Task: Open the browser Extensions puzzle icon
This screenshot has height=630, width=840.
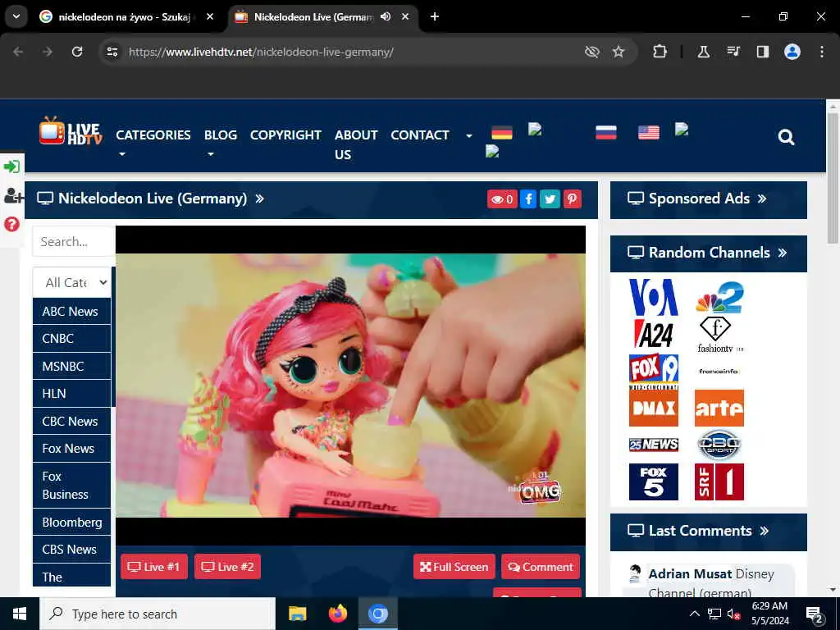Action: [660, 52]
